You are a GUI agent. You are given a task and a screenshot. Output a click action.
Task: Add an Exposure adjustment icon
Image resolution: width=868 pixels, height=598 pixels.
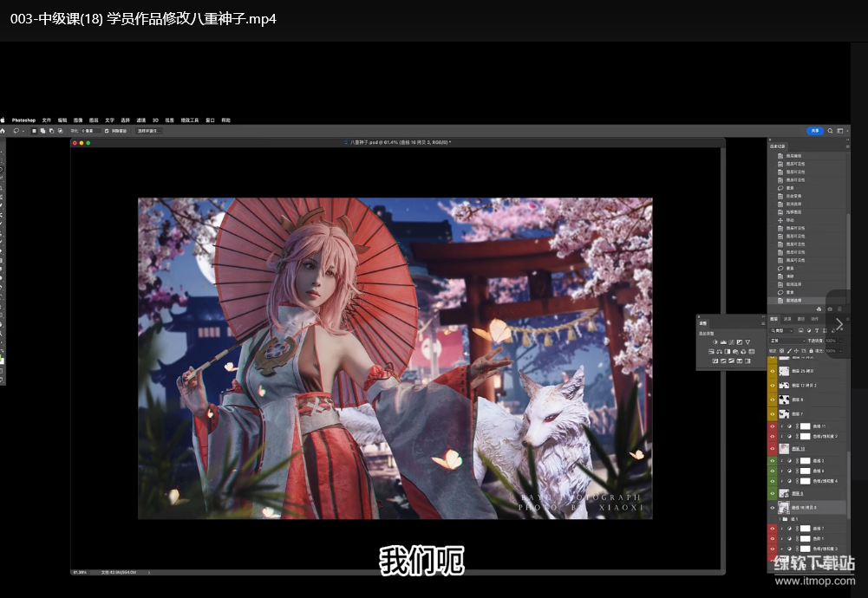(740, 341)
